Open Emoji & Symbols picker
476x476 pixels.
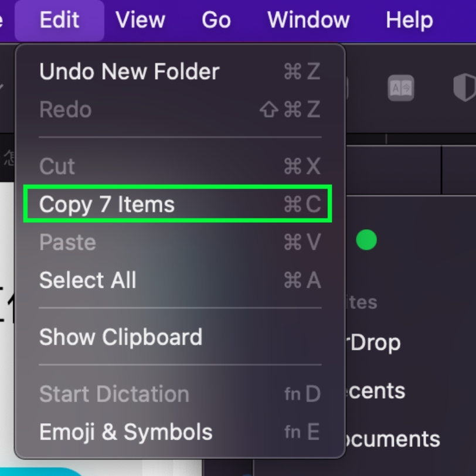pos(180,431)
